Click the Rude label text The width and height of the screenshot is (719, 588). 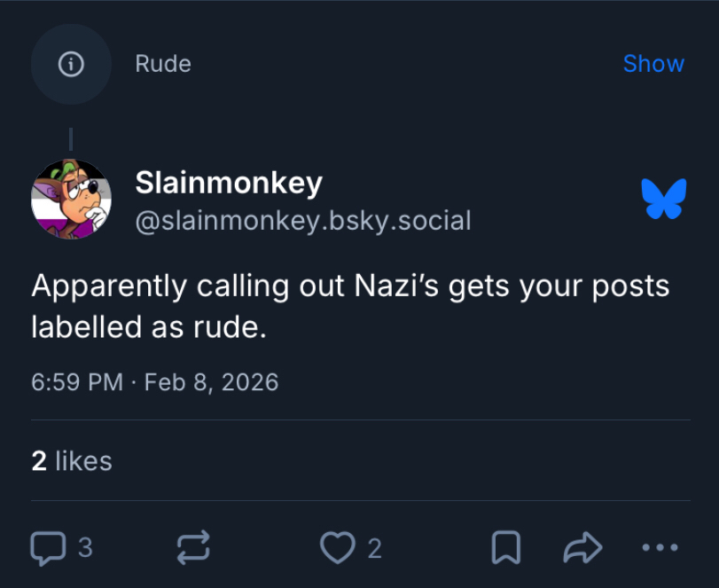[x=163, y=64]
